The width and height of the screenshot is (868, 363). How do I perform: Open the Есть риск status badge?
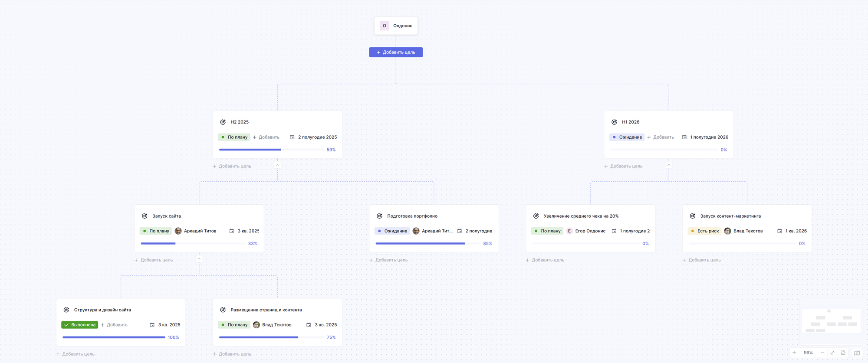704,231
